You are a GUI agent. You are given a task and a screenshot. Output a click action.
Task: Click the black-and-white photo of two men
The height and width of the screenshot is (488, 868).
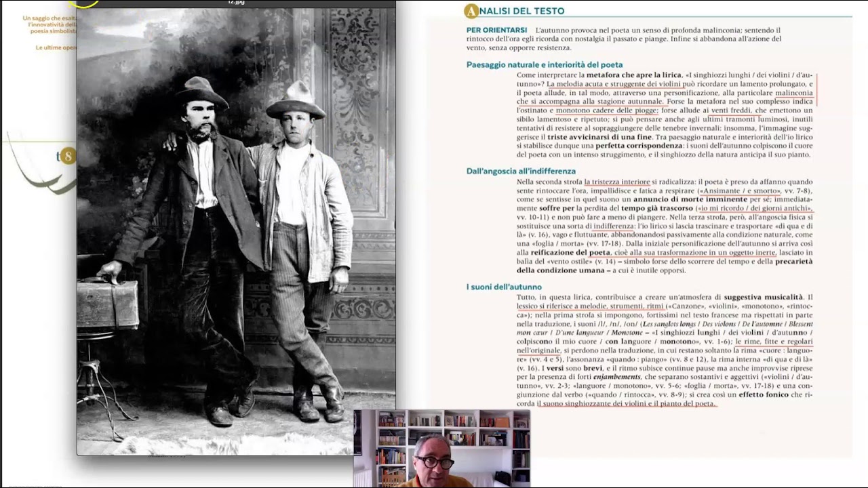236,231
